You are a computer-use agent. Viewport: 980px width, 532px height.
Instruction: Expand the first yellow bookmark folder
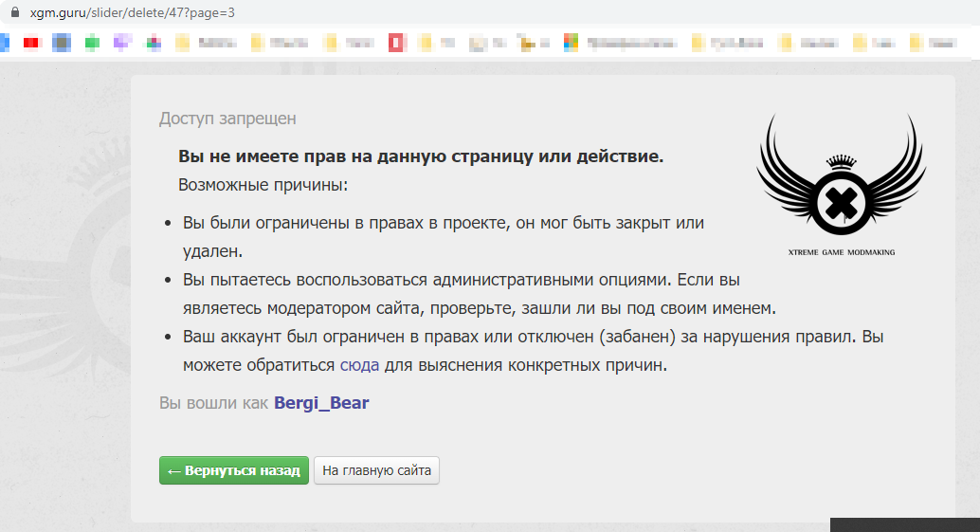click(x=182, y=43)
